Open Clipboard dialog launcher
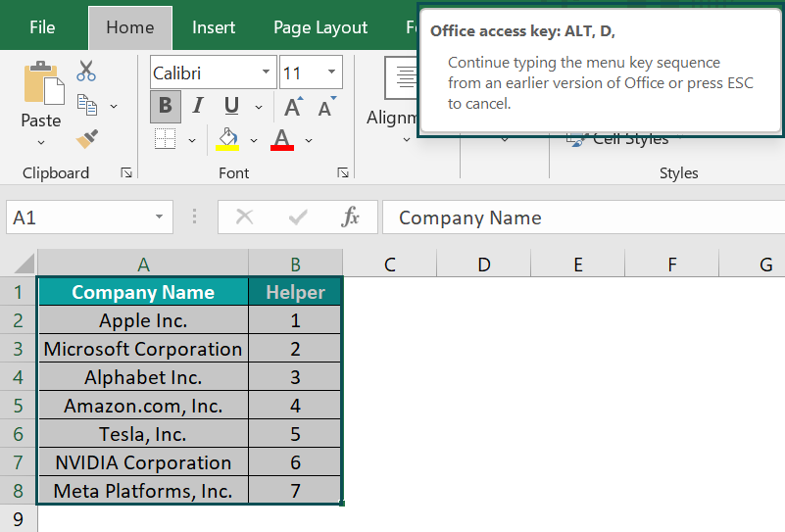This screenshot has width=785, height=532. [126, 173]
